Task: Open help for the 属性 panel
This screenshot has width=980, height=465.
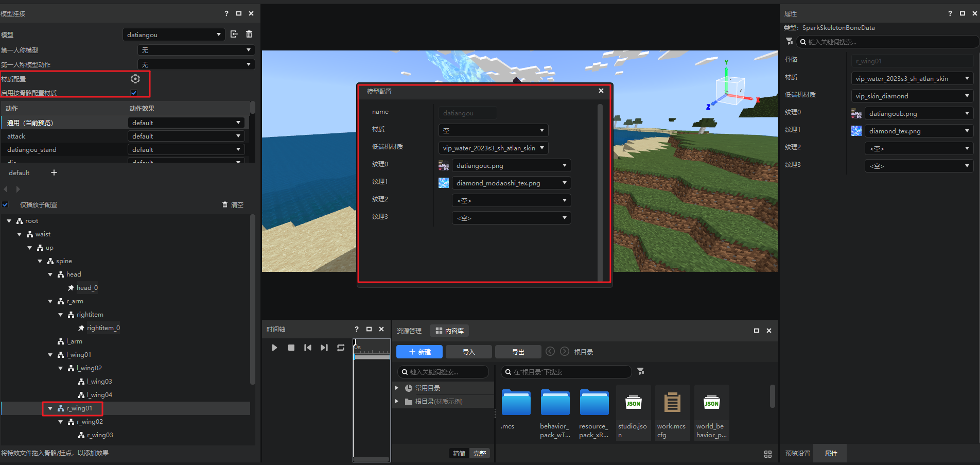Action: (x=950, y=13)
